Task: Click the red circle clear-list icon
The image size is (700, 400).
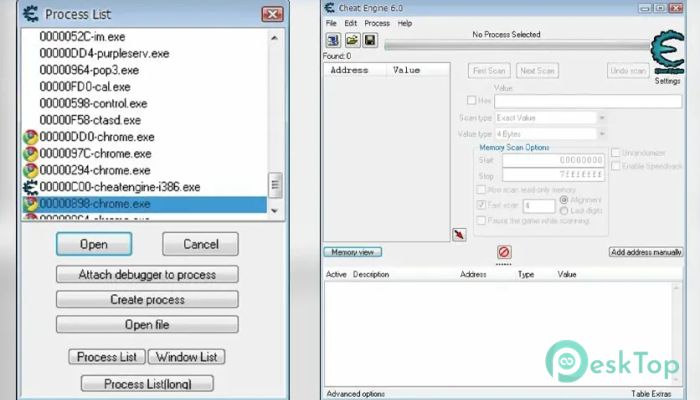Action: coord(504,252)
